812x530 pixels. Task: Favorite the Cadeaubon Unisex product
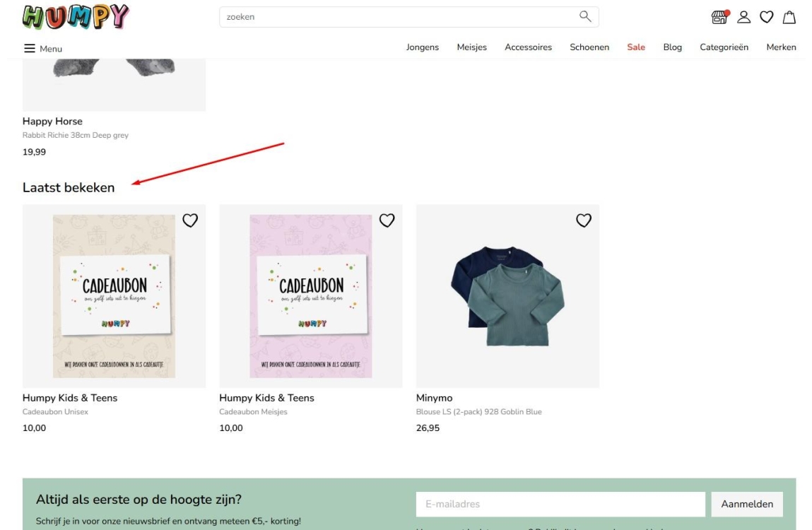point(190,220)
